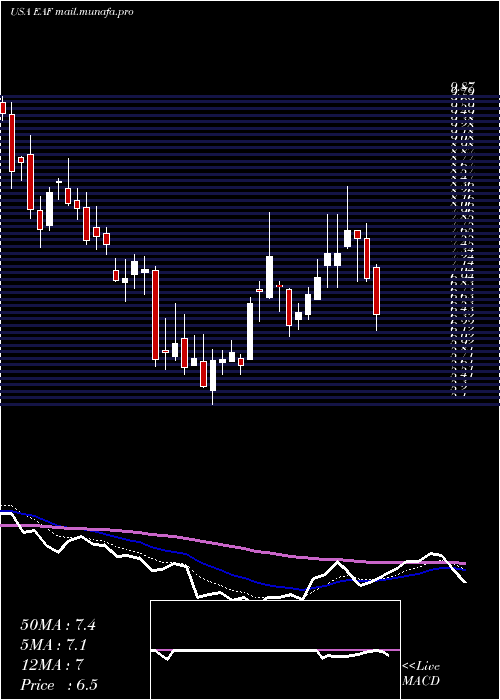Image resolution: width=500 pixels, height=700 pixels.
Task: Click the '12MA : 7' label
Action: [x=51, y=665]
